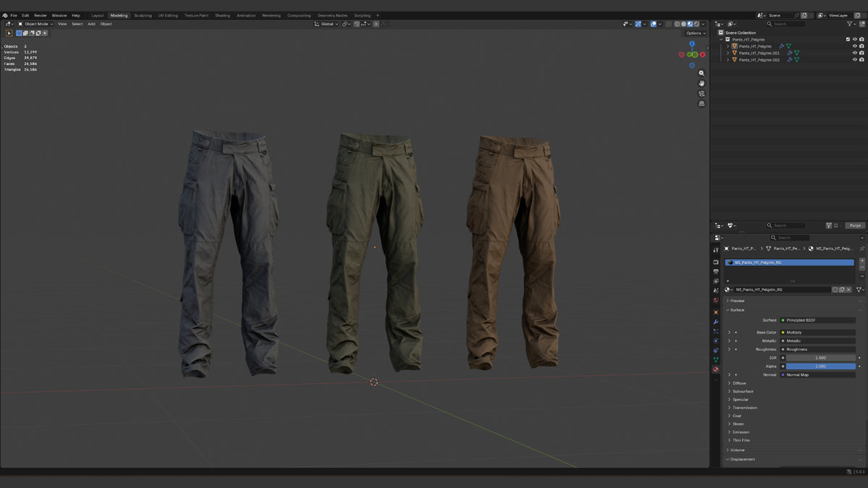Open the green Object Data properties tab
This screenshot has width=868, height=488.
coord(715,359)
